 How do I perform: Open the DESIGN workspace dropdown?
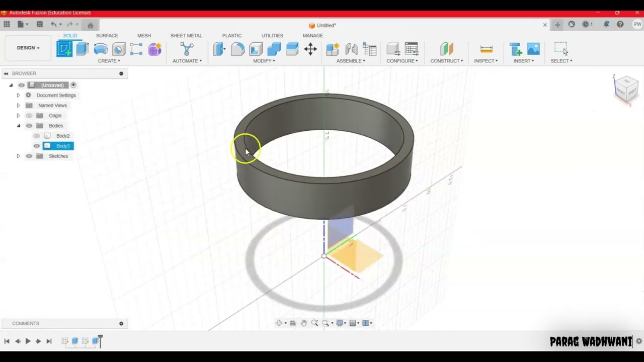(x=28, y=48)
